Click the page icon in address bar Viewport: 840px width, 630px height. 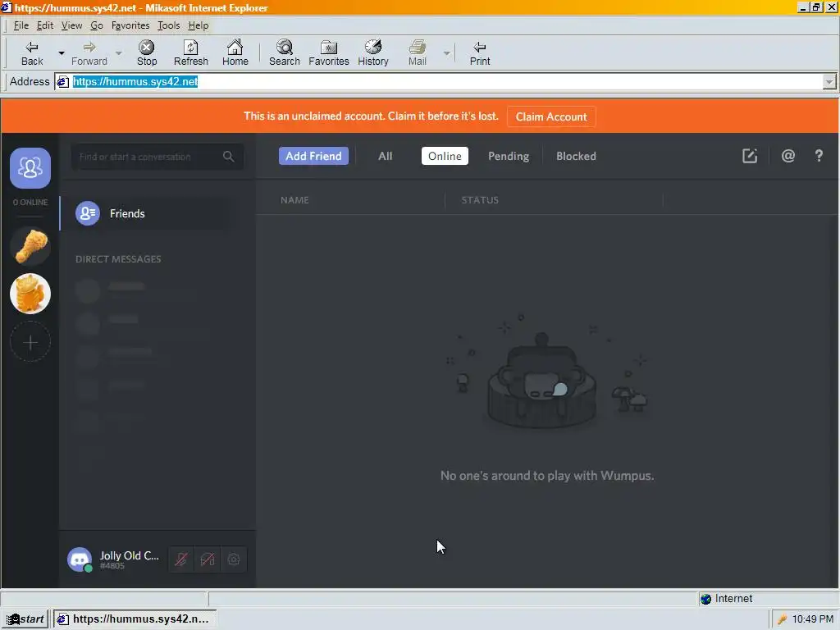click(x=62, y=81)
